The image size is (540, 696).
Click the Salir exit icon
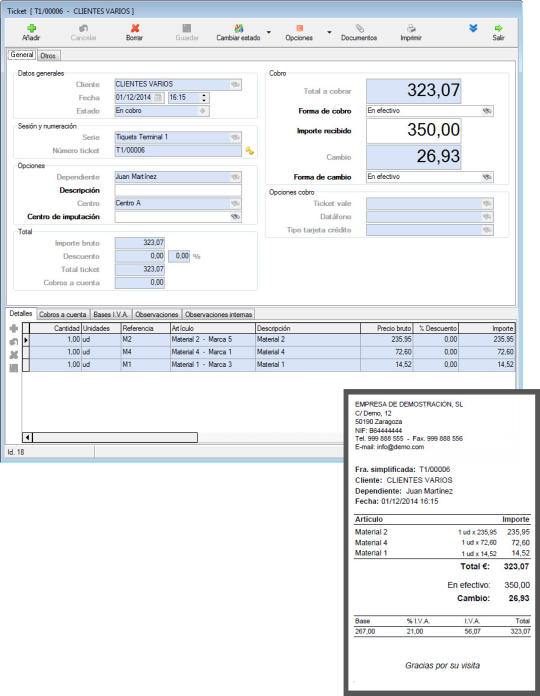point(498,28)
